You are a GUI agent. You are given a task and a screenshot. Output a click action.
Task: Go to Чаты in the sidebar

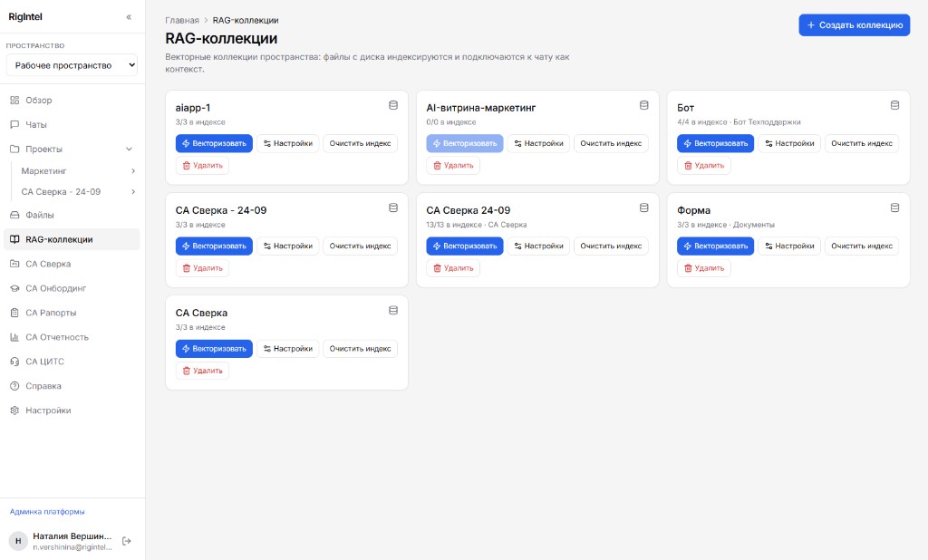coord(72,125)
